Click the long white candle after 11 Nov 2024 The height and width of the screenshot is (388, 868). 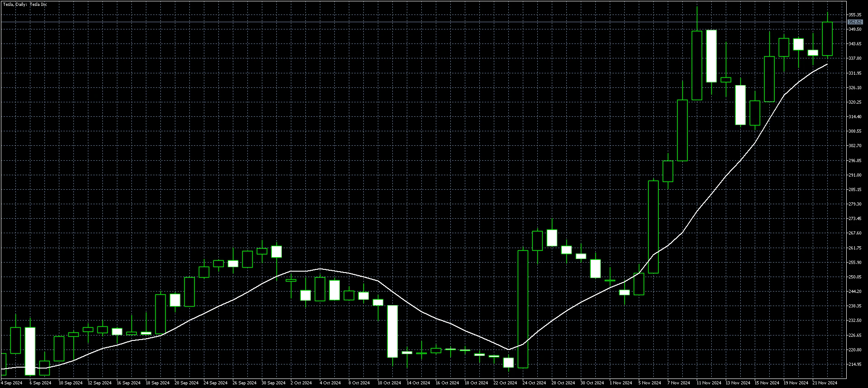tap(711, 56)
